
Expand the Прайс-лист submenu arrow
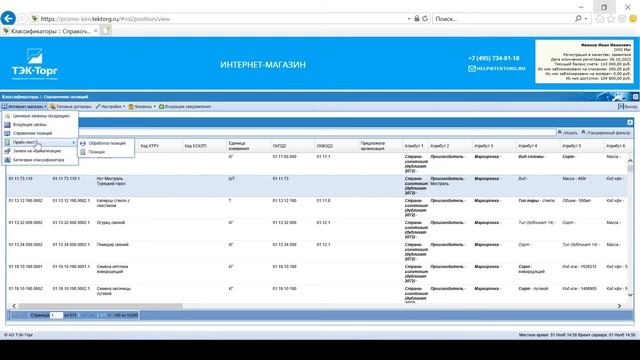[x=73, y=142]
